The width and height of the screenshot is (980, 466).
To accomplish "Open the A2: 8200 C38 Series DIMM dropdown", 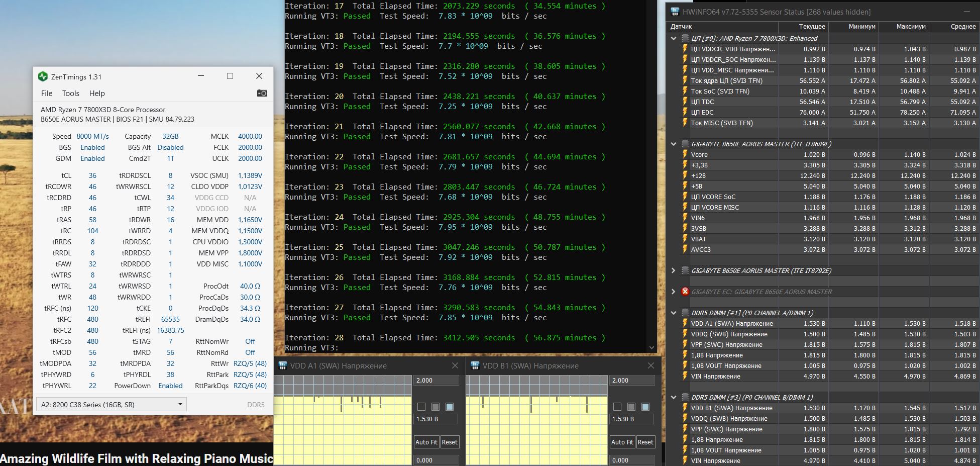I will [111, 404].
